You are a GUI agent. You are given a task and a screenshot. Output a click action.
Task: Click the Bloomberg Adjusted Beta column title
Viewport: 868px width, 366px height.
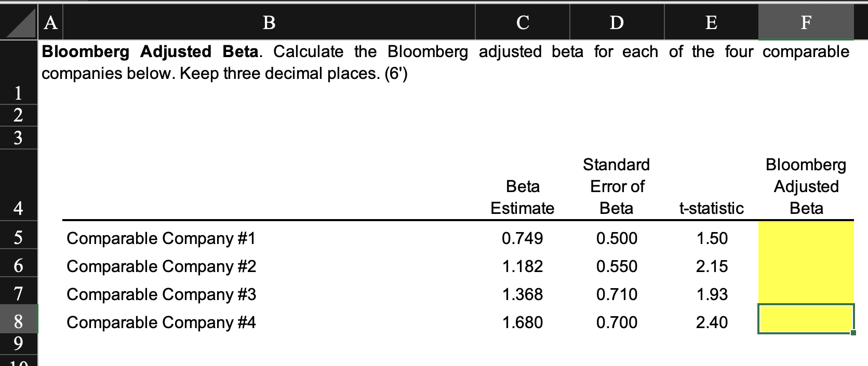click(x=806, y=186)
